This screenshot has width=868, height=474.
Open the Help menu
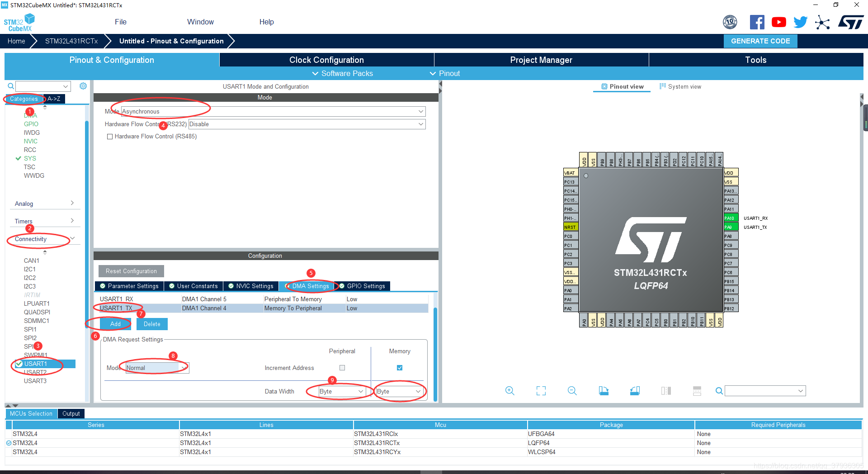[x=266, y=22]
